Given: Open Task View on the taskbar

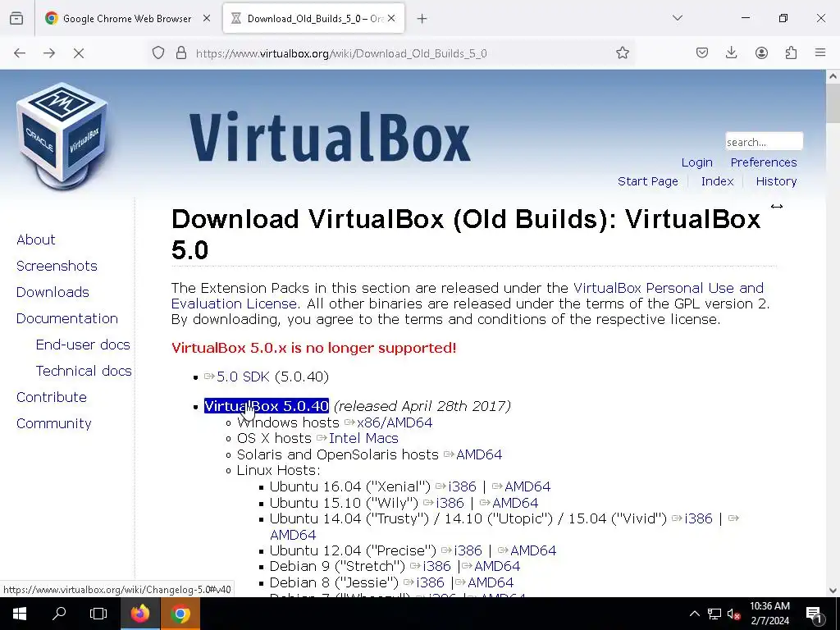Looking at the screenshot, I should (x=98, y=614).
